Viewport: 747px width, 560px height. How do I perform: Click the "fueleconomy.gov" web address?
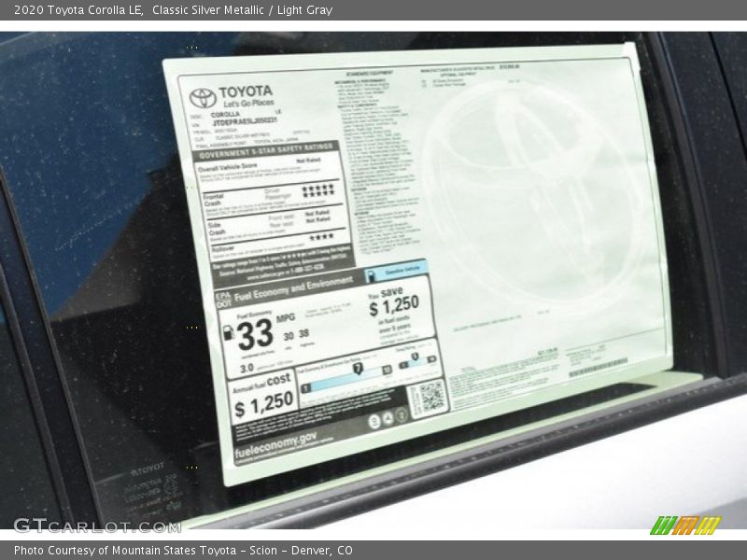275,446
